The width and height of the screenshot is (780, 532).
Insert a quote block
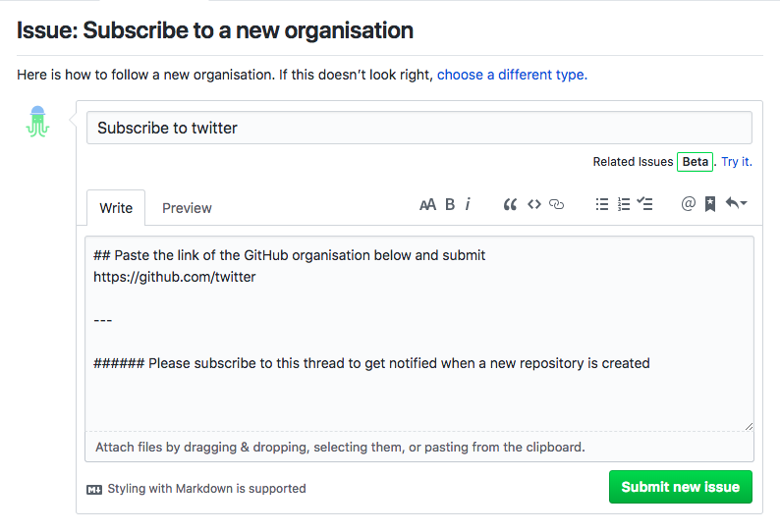click(x=510, y=205)
